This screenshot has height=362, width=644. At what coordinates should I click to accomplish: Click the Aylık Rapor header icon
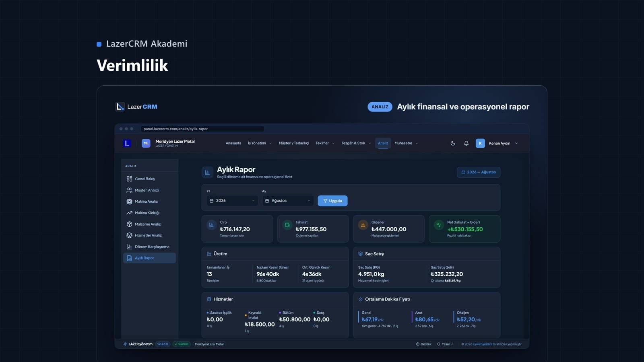[207, 172]
